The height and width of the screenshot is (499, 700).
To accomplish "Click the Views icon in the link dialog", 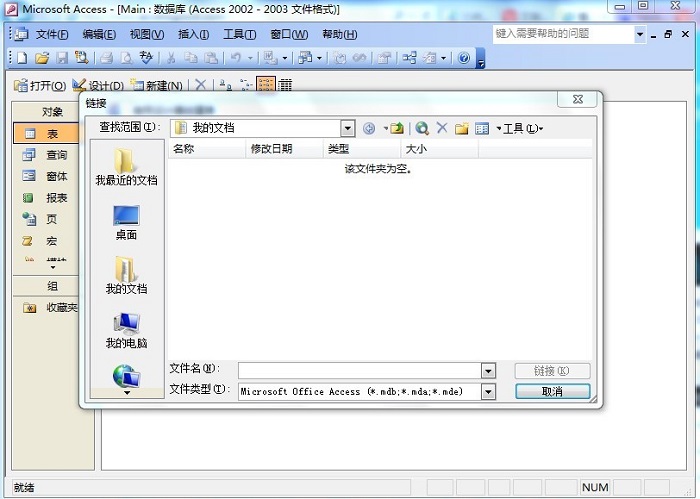I will tap(482, 129).
